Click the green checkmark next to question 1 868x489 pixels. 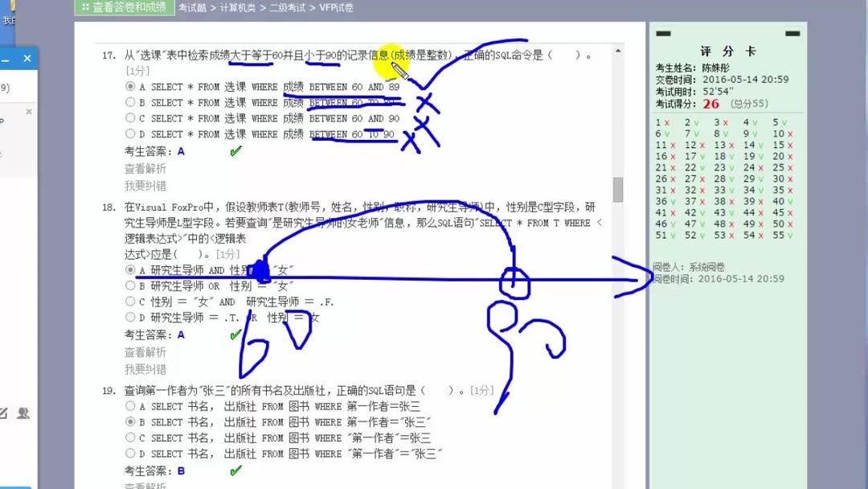(x=667, y=122)
